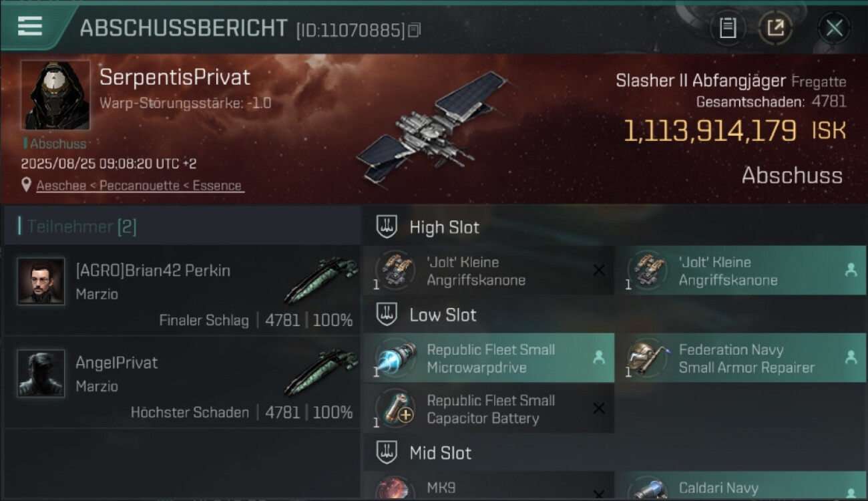Open the hamburger menu in the header
The image size is (868, 501).
click(x=30, y=26)
